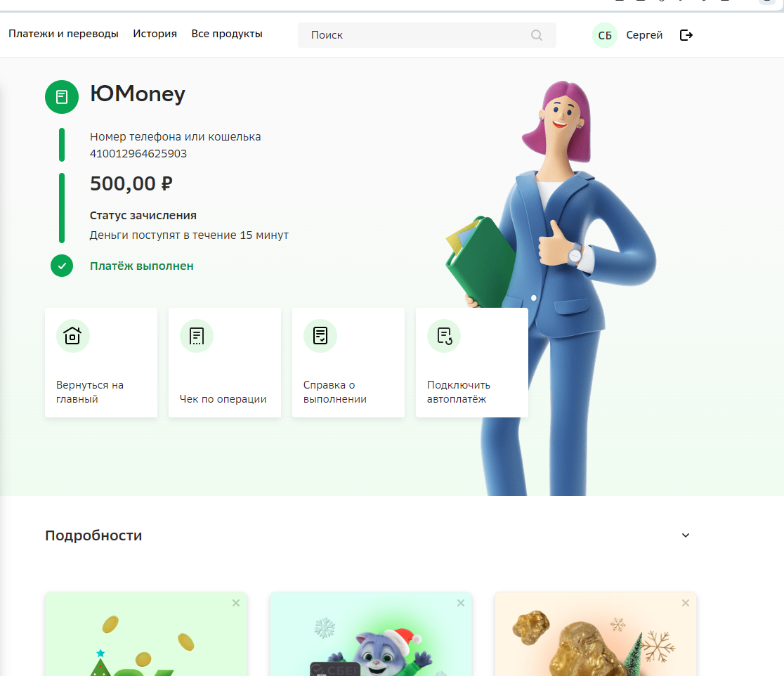Image resolution: width=784 pixels, height=676 pixels.
Task: Click the logout icon next to Сергей
Action: pos(686,35)
